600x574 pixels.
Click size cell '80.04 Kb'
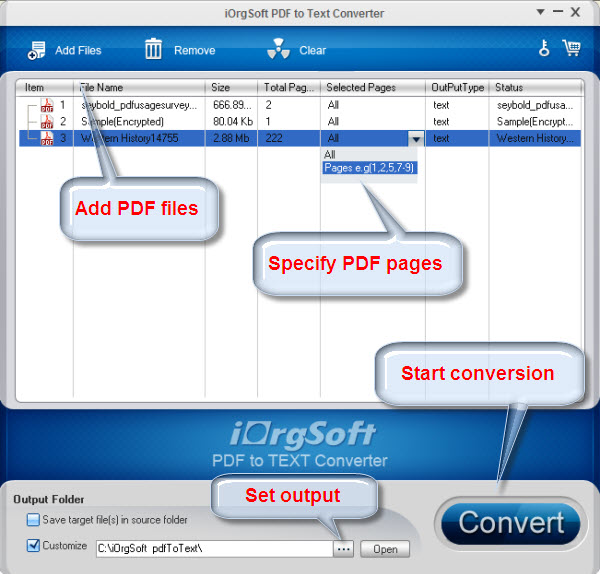233,122
